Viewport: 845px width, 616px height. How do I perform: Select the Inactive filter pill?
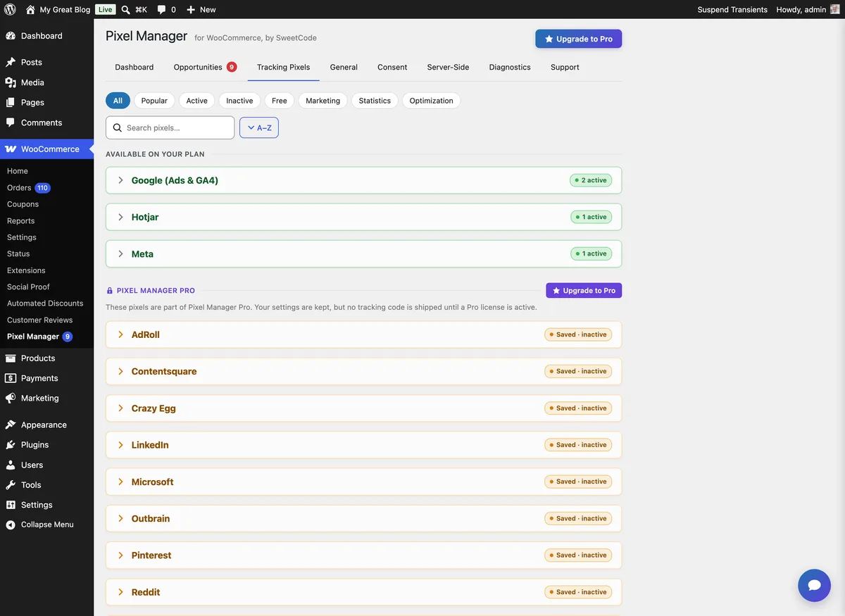click(239, 101)
